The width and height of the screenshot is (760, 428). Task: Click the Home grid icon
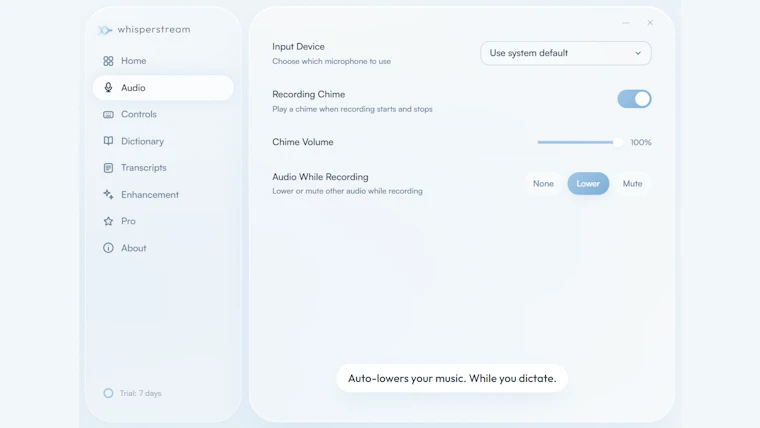108,61
